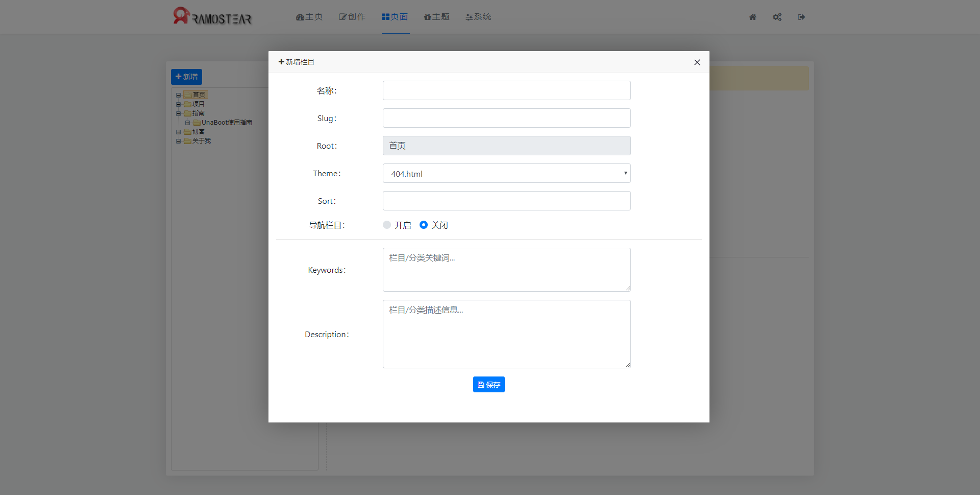Viewport: 980px width, 495px height.
Task: Select UnaBoot使用指南 in the tree
Action: tap(227, 123)
